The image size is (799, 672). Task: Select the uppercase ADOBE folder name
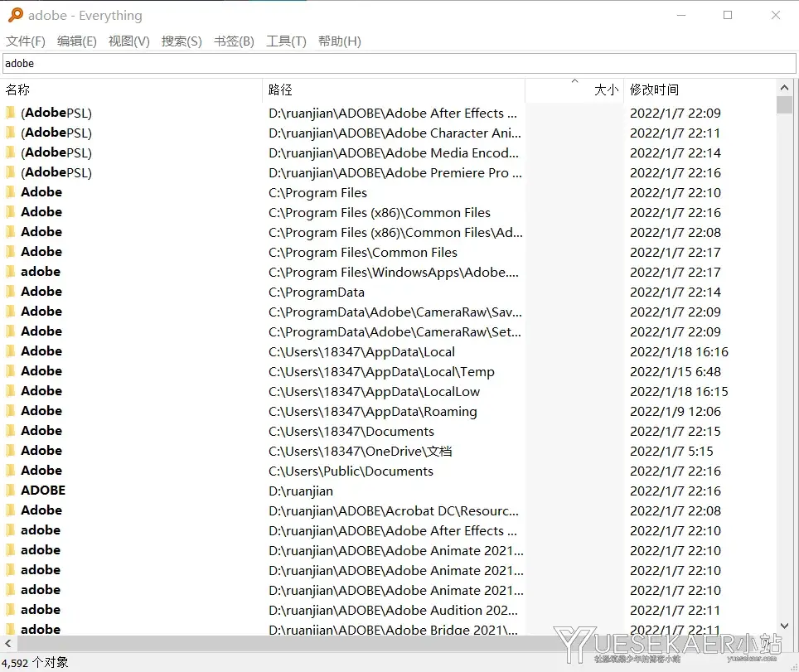pyautogui.click(x=43, y=490)
